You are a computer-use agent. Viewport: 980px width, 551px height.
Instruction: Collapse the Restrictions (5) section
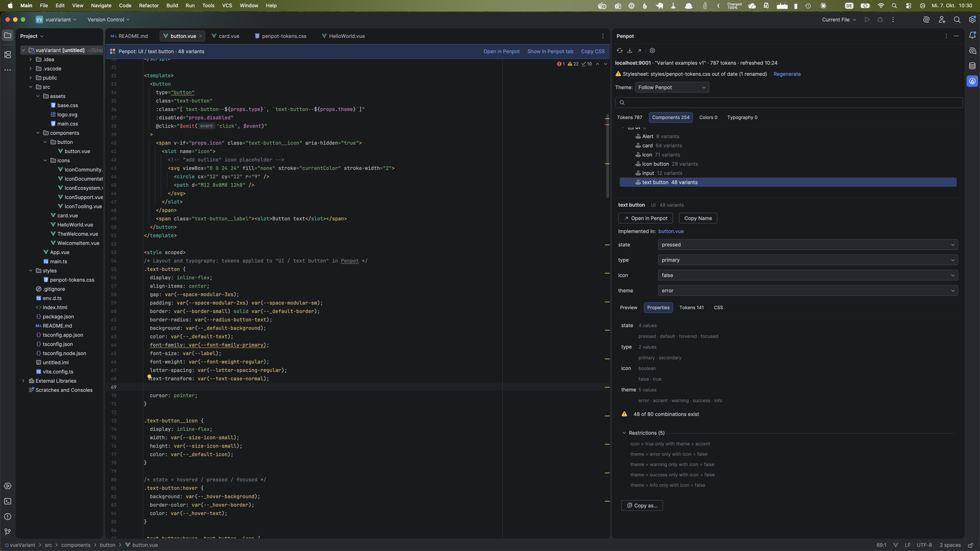click(624, 433)
